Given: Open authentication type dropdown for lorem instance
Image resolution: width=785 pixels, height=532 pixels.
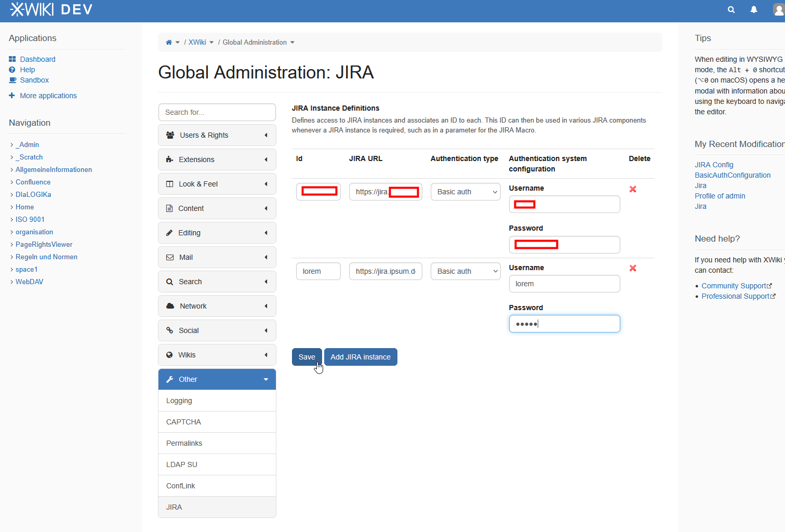Looking at the screenshot, I should 465,271.
